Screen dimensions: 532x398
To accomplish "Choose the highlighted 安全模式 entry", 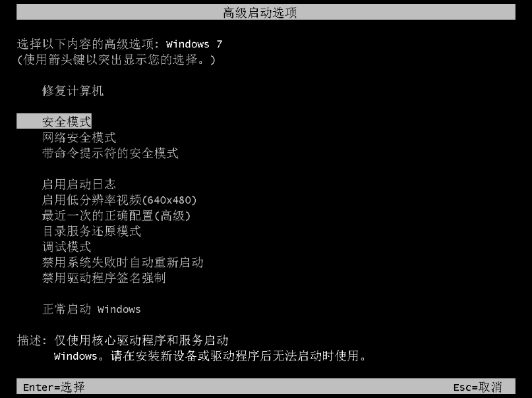I will click(54, 122).
